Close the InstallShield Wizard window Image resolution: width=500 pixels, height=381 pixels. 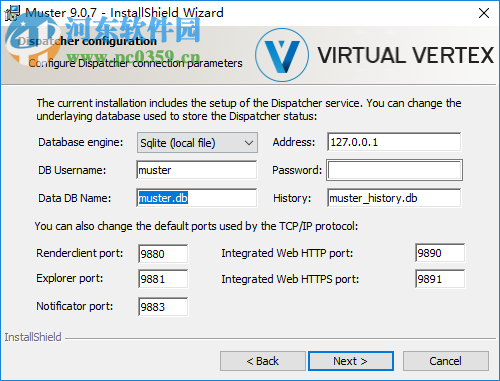484,13
